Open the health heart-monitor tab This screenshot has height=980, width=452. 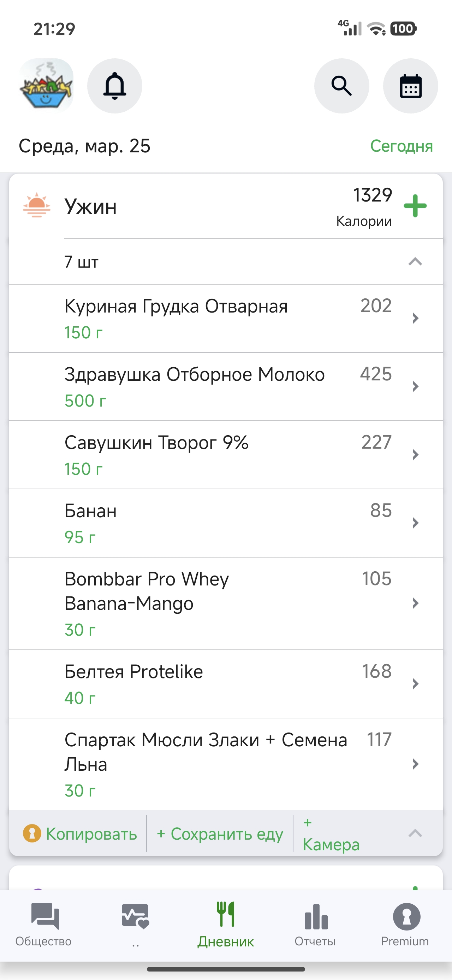pos(135,924)
